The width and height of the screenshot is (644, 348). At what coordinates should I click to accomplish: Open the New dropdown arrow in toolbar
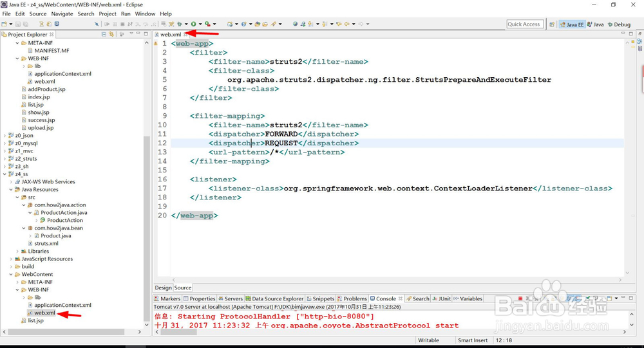click(x=10, y=24)
